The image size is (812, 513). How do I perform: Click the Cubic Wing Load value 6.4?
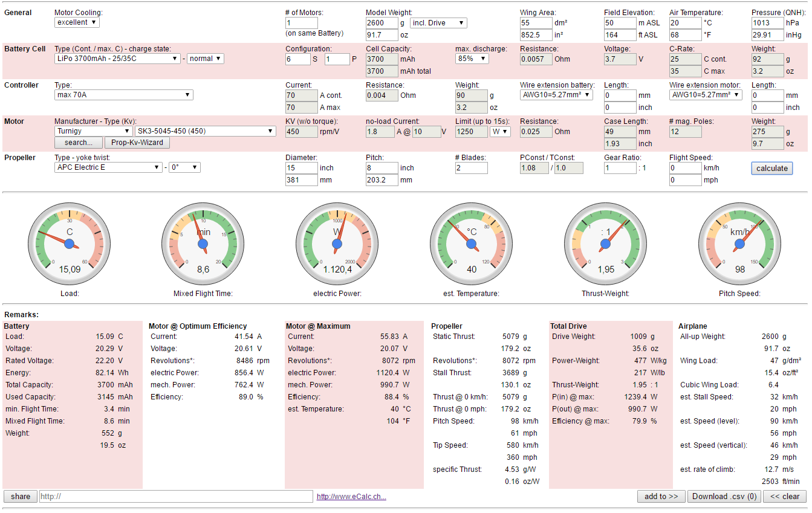[x=773, y=385]
